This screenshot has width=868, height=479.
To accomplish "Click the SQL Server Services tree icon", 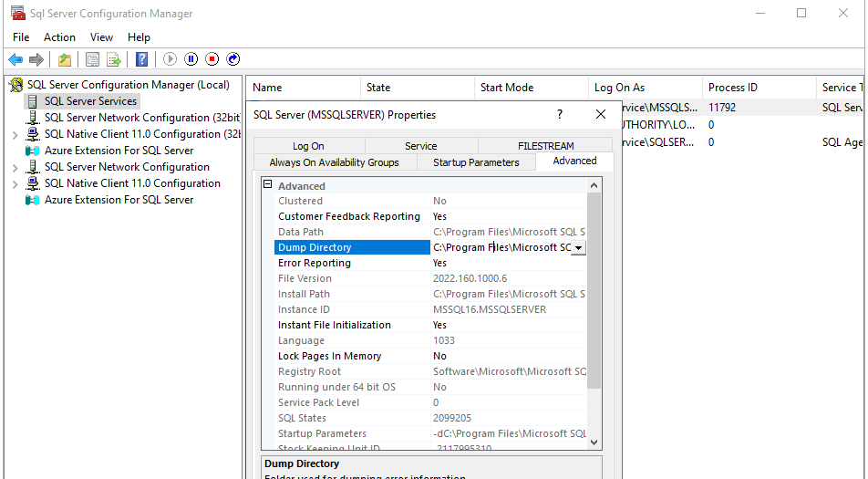I will pos(33,101).
